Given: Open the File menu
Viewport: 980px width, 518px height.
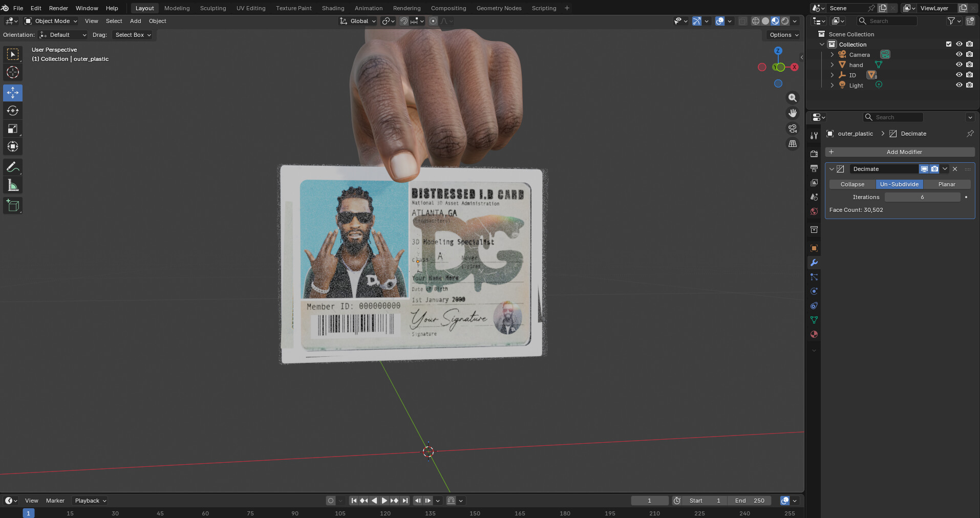Looking at the screenshot, I should [x=18, y=8].
